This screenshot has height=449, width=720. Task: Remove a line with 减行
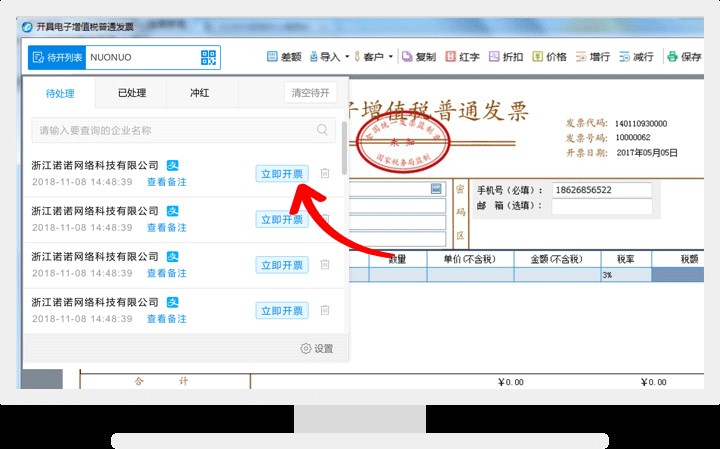(636, 56)
